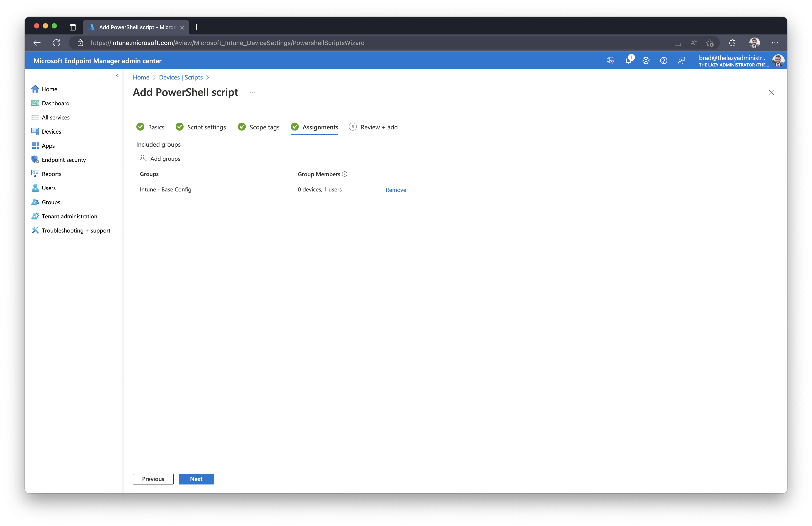Image resolution: width=812 pixels, height=526 pixels.
Task: Open the ellipsis menu beside page title
Action: [x=252, y=92]
